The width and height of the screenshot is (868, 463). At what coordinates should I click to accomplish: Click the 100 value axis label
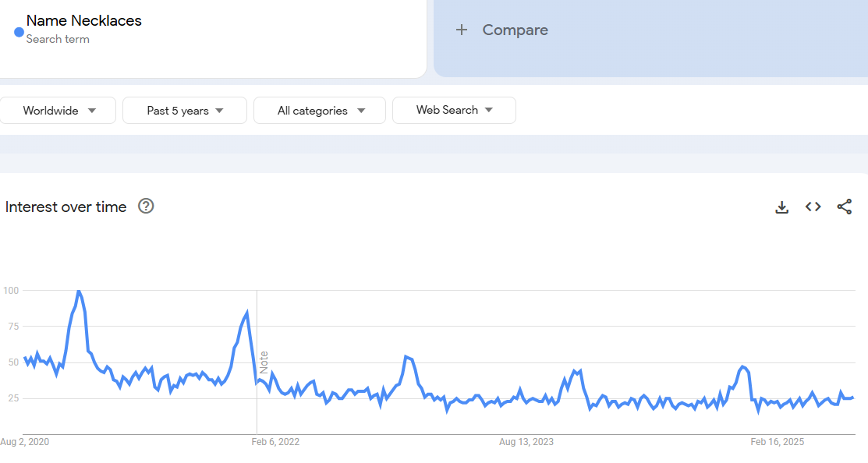(11, 291)
